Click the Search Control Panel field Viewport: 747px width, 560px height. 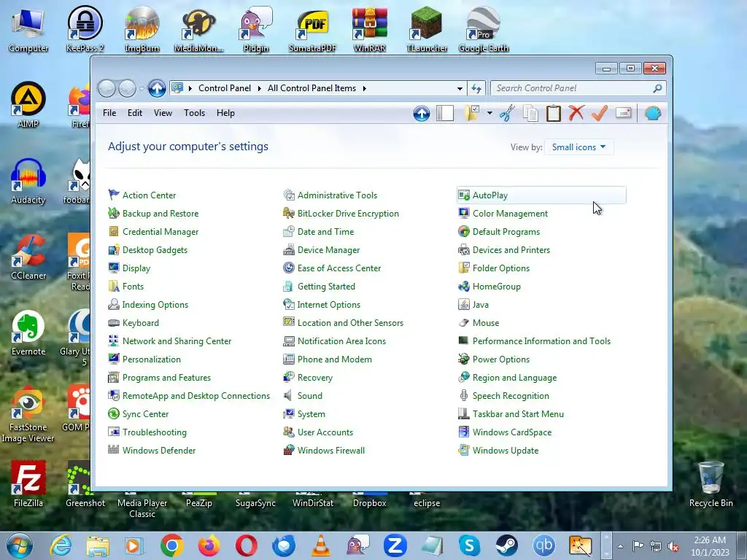pyautogui.click(x=578, y=88)
